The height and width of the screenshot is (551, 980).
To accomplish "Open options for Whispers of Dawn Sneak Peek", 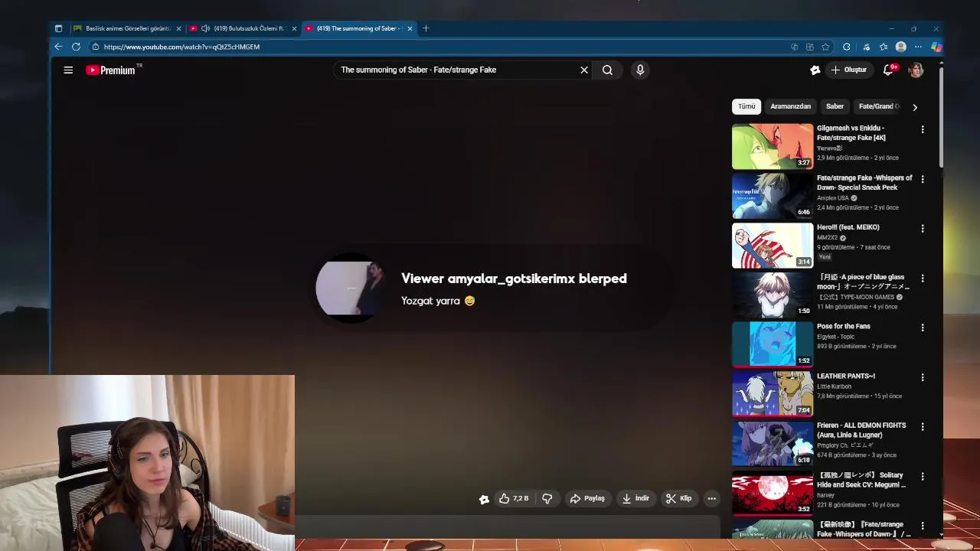I will click(x=923, y=179).
